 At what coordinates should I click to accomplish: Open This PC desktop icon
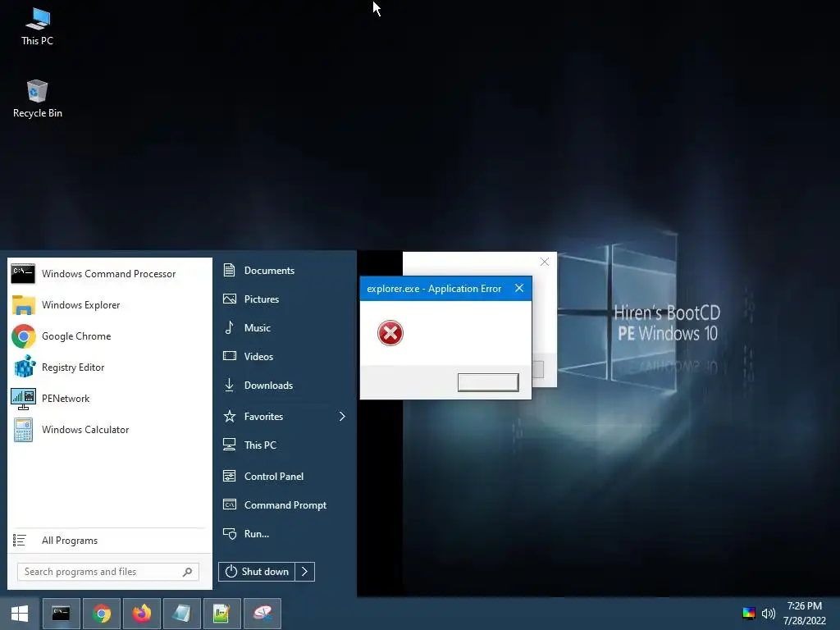tap(37, 27)
